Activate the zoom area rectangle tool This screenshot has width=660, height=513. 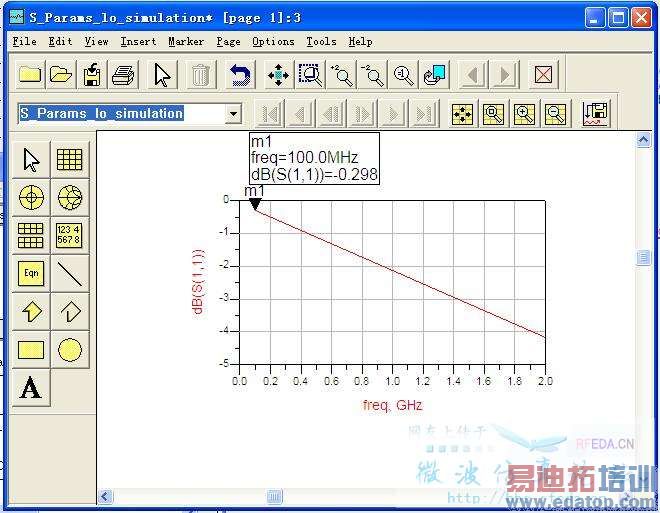310,75
